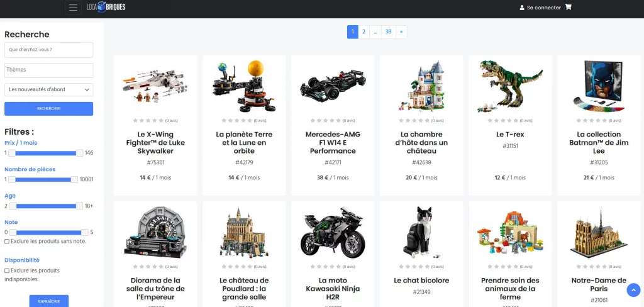Click in the Que cherchez-vous search field
Screen dimensions: 644x307
pyautogui.click(x=49, y=50)
